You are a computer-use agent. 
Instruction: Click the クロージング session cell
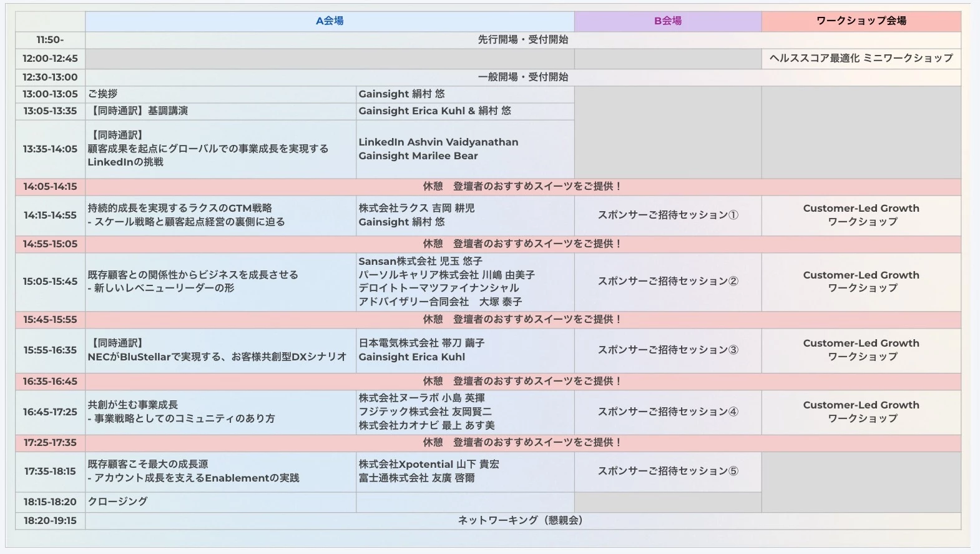[220, 502]
